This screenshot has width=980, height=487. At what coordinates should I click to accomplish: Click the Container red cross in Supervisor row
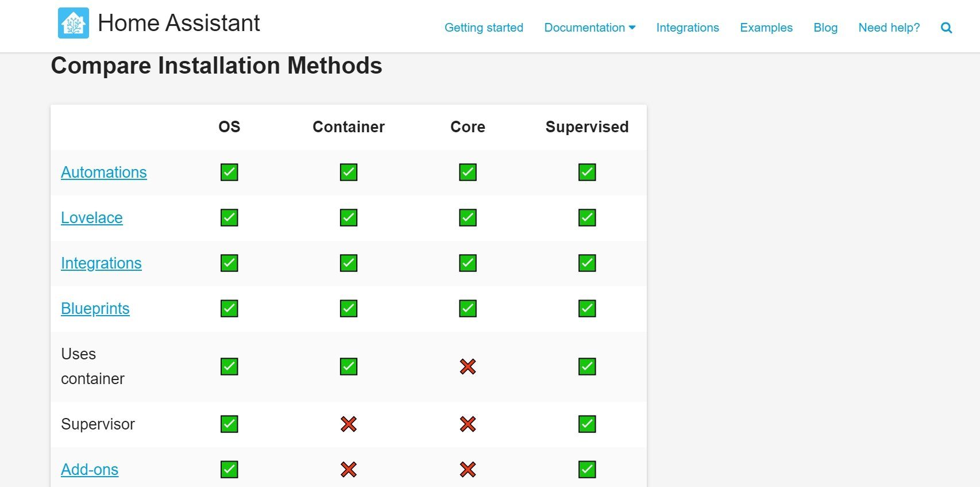click(x=349, y=424)
